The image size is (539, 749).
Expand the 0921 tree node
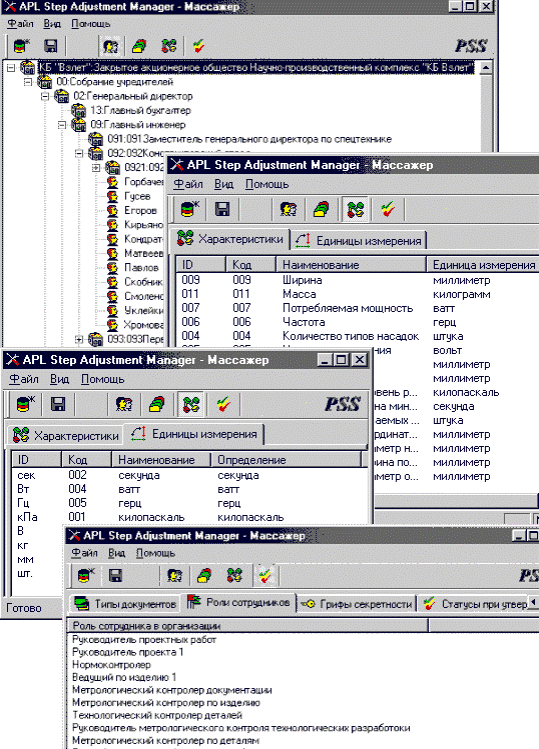96,168
